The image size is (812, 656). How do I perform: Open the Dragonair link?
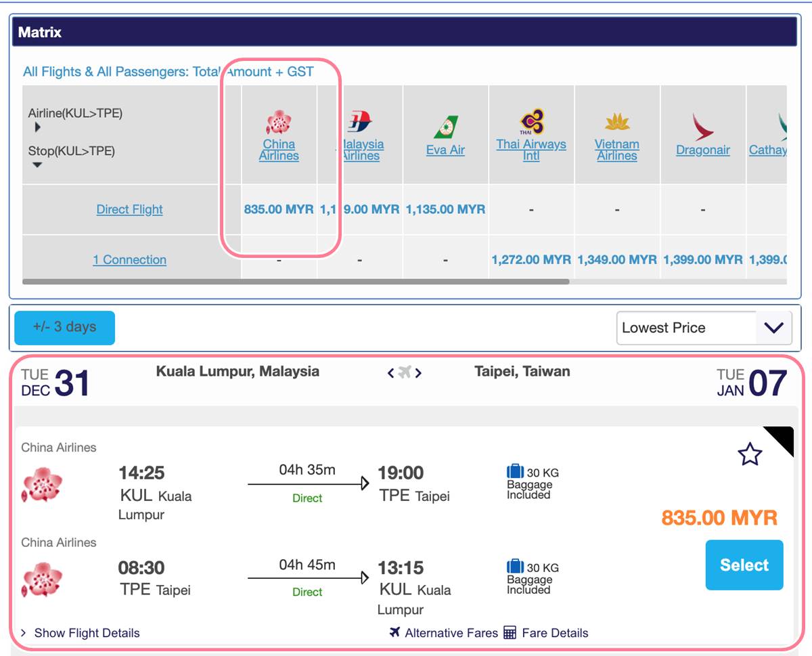(x=703, y=150)
